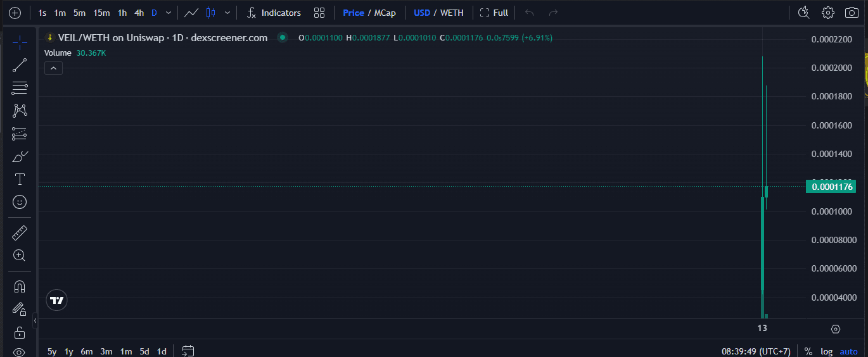Set the date range to 5d
Image resolution: width=868 pixels, height=357 pixels.
[144, 351]
